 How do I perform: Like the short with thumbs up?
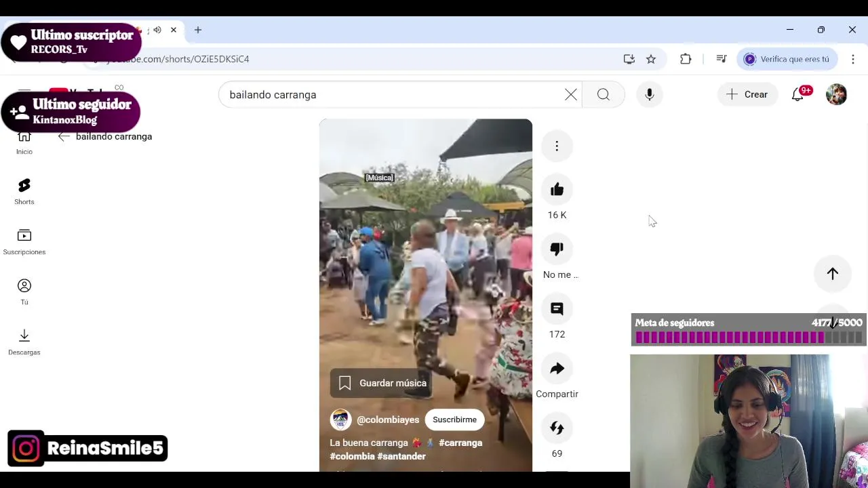[557, 190]
